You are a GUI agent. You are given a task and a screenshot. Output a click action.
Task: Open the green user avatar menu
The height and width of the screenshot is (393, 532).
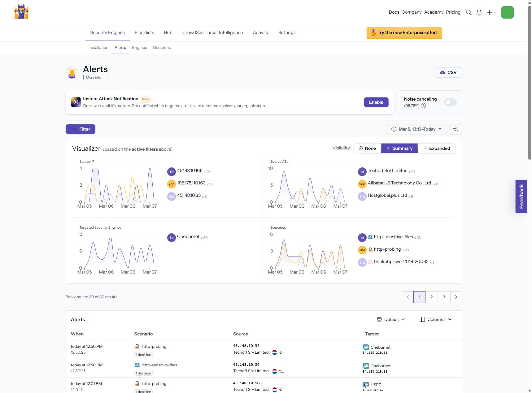pos(507,12)
